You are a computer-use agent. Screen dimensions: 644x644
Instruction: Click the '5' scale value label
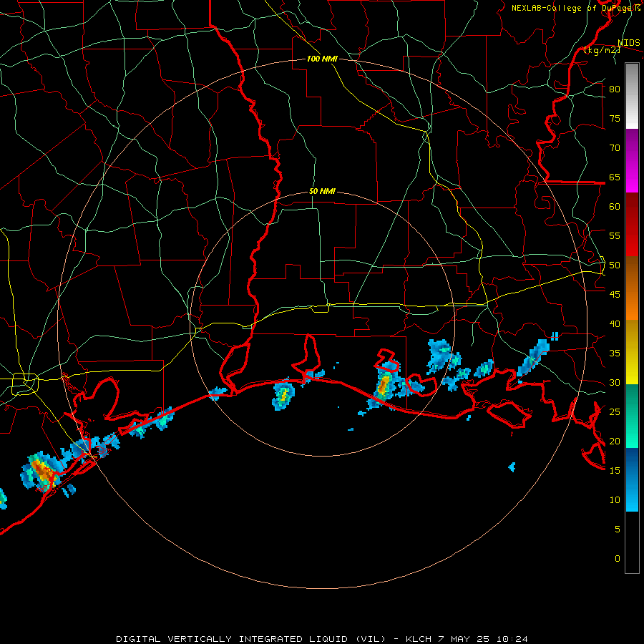[618, 530]
